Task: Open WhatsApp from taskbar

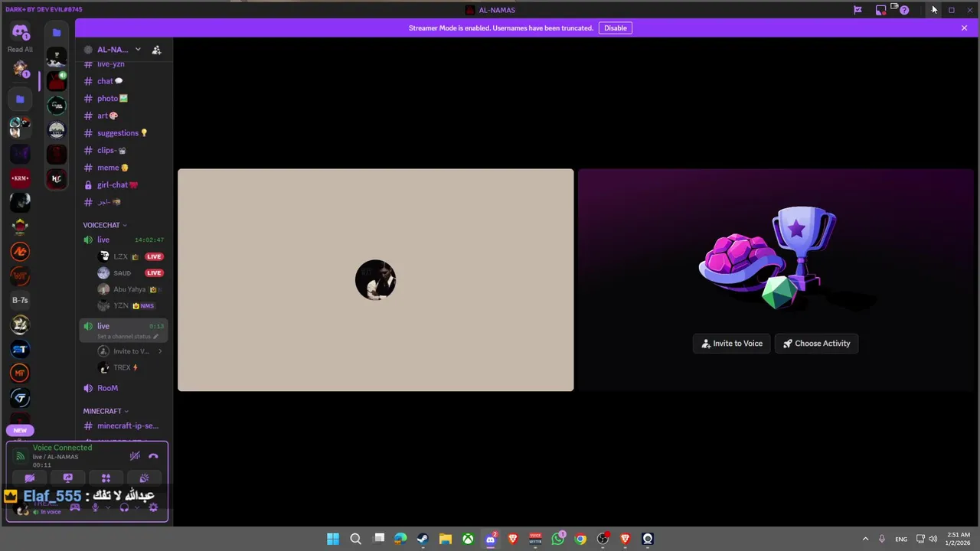Action: [x=558, y=539]
